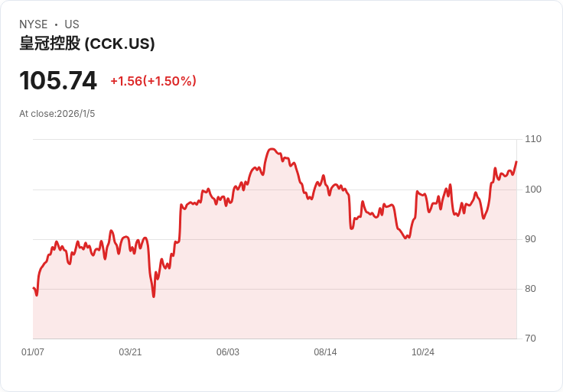The width and height of the screenshot is (563, 392).
Task: Click the price change +1.56(+1.50%)
Action: point(153,81)
